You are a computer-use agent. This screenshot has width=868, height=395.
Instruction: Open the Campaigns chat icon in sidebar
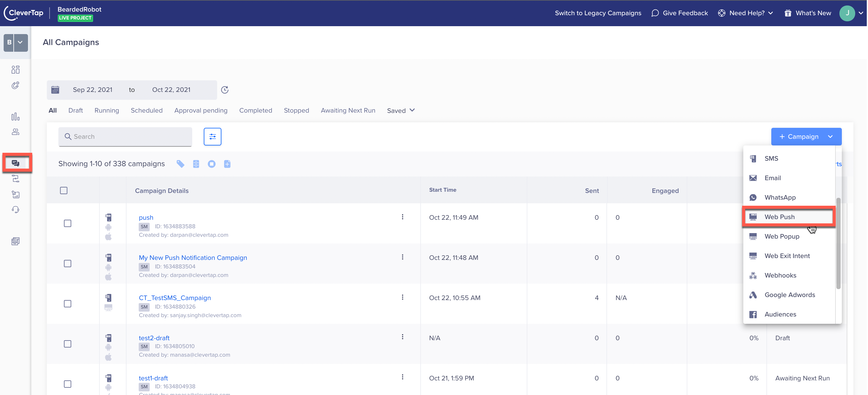(16, 163)
